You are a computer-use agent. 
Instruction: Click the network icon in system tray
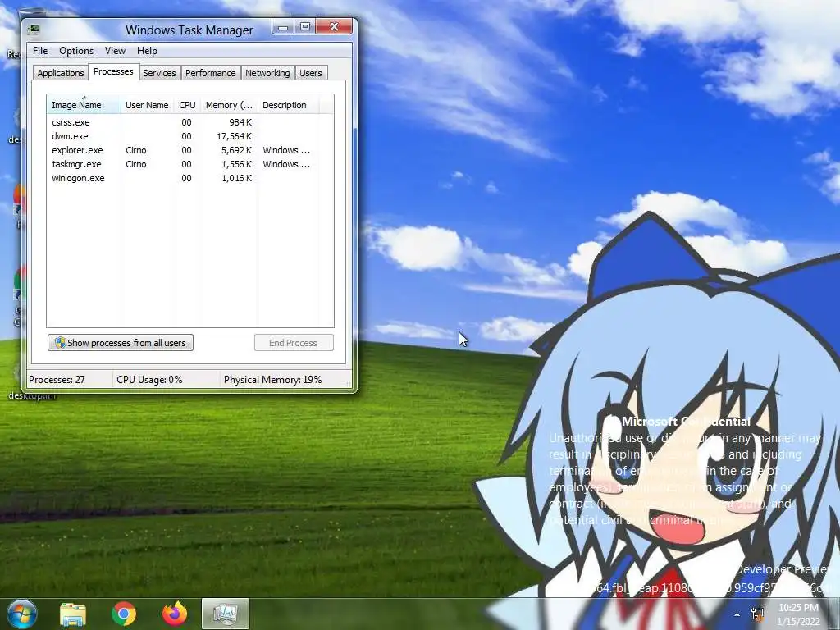point(757,614)
